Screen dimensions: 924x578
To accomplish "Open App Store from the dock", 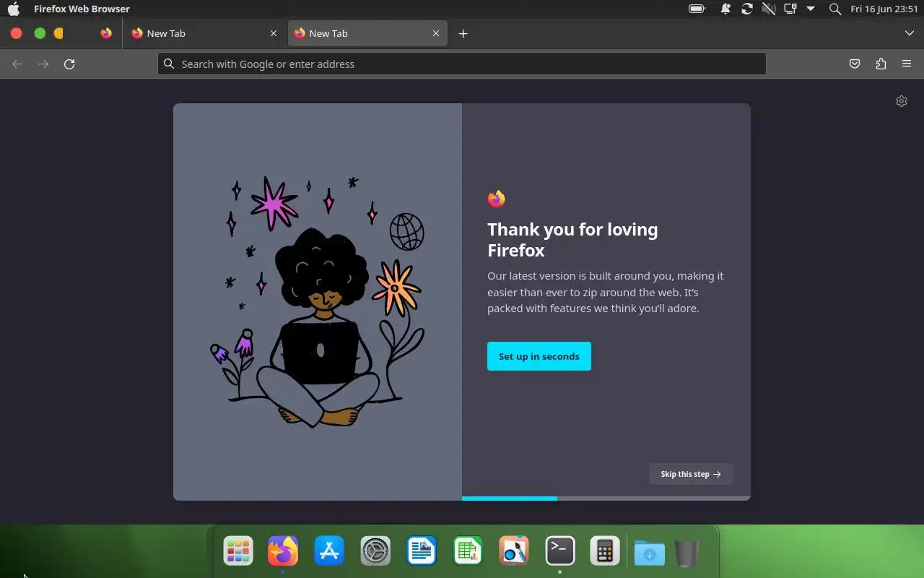I will [x=329, y=551].
